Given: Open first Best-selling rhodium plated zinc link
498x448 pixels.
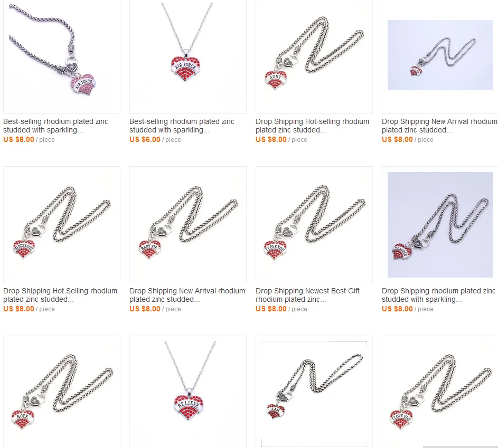Looking at the screenshot, I should point(55,126).
